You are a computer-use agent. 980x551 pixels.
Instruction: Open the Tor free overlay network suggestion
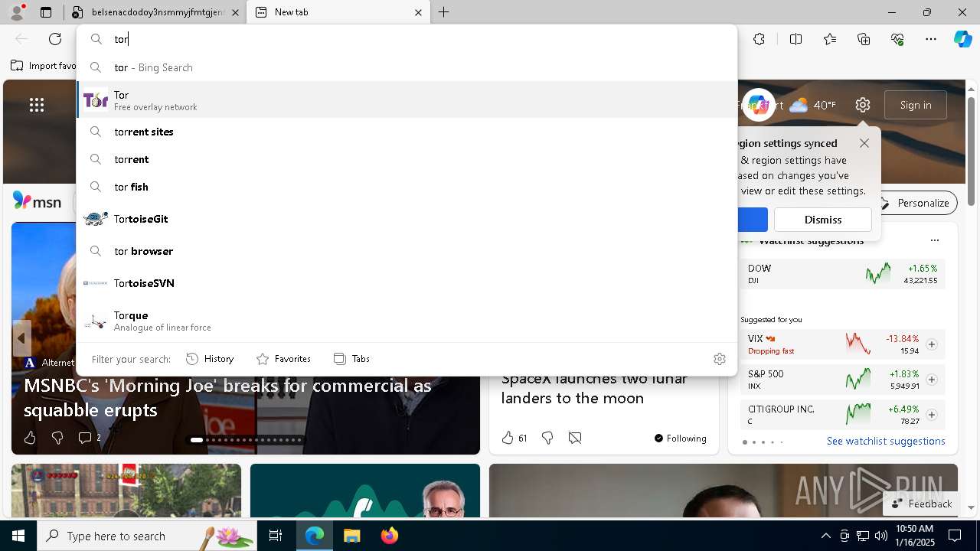[407, 100]
